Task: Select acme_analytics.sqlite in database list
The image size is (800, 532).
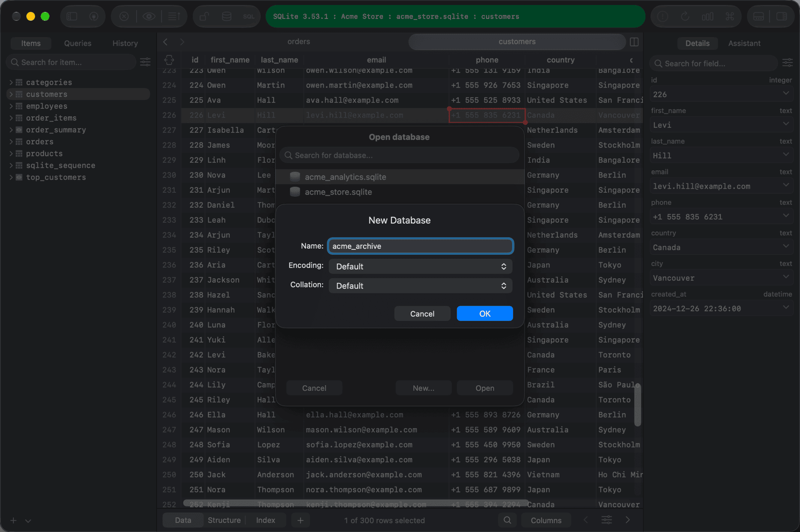Action: point(399,177)
